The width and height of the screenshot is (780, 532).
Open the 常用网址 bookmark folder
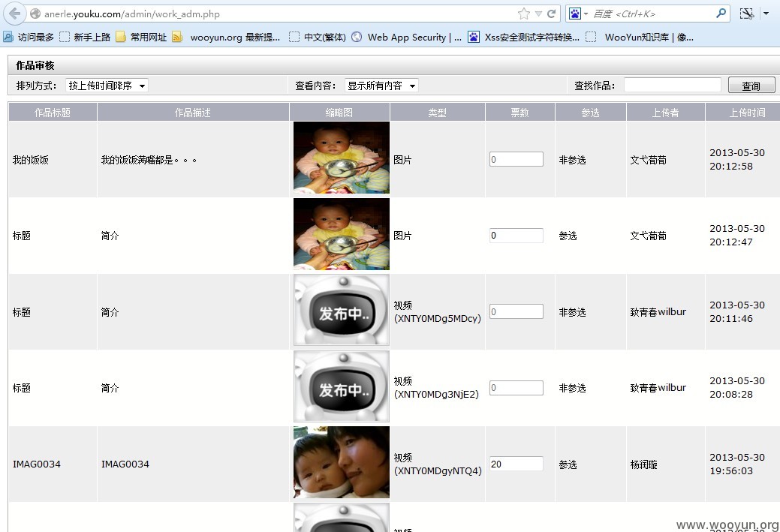[x=141, y=38]
